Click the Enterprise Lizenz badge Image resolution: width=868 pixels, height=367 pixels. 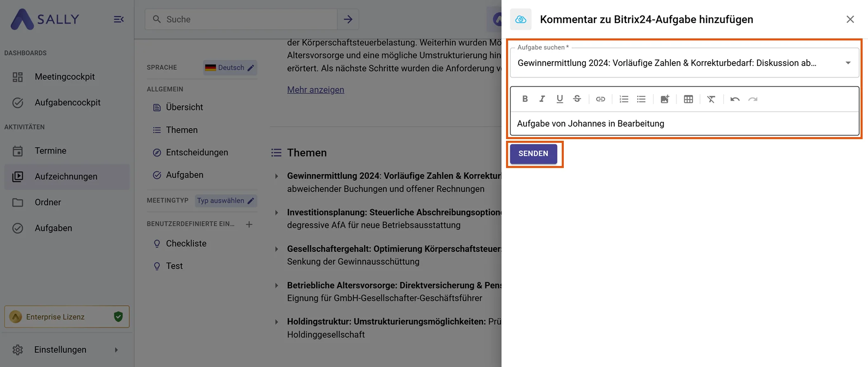[67, 317]
